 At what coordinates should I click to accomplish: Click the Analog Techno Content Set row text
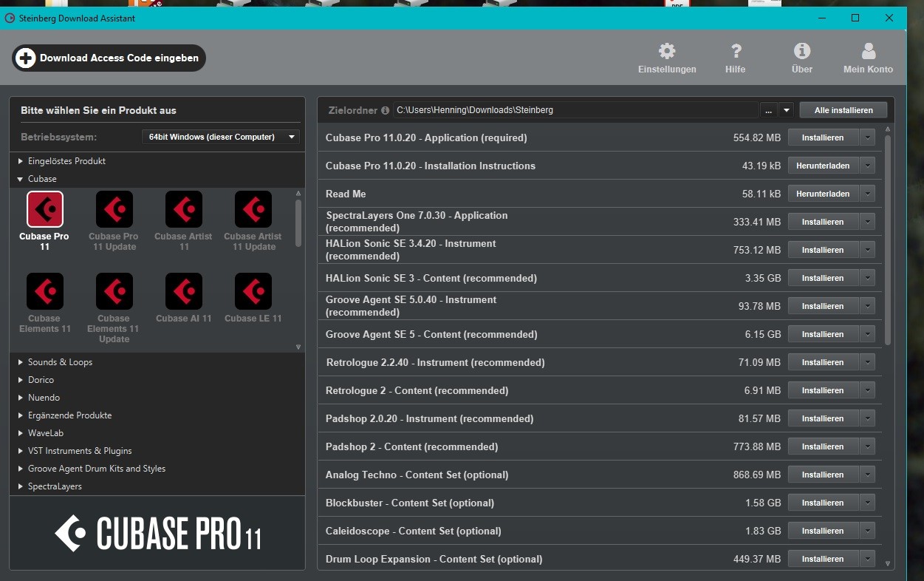point(417,475)
